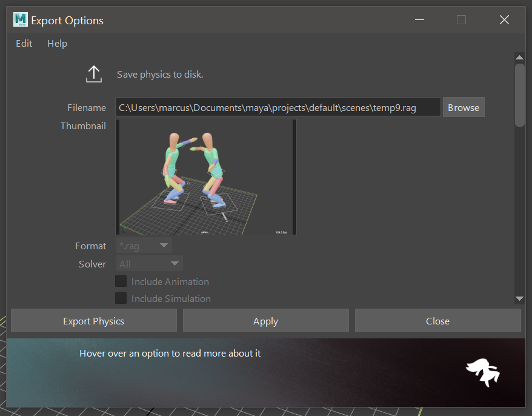Expand the Solver dropdown set to All
Viewport: 532px width, 416px height.
pos(149,264)
